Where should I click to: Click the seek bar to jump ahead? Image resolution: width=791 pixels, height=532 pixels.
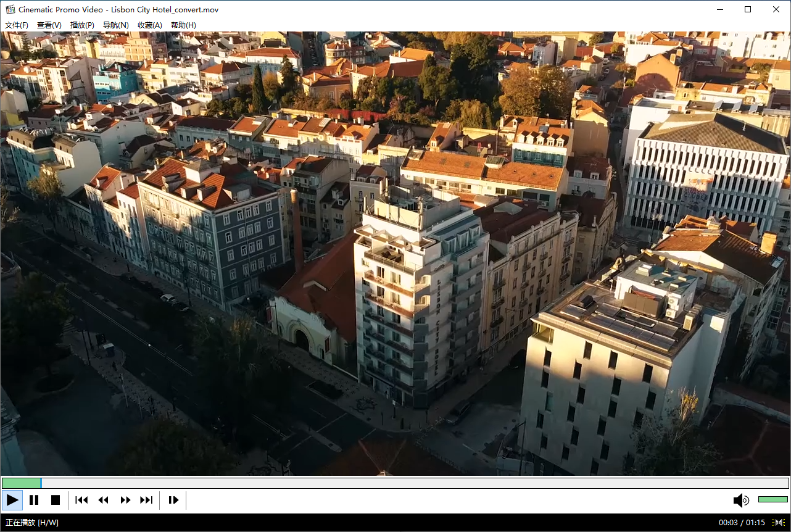395,483
